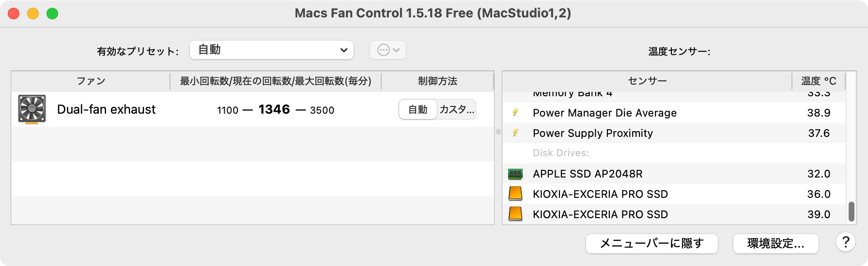The height and width of the screenshot is (266, 868).
Task: Switch fan control to カスタム mode
Action: (x=456, y=110)
